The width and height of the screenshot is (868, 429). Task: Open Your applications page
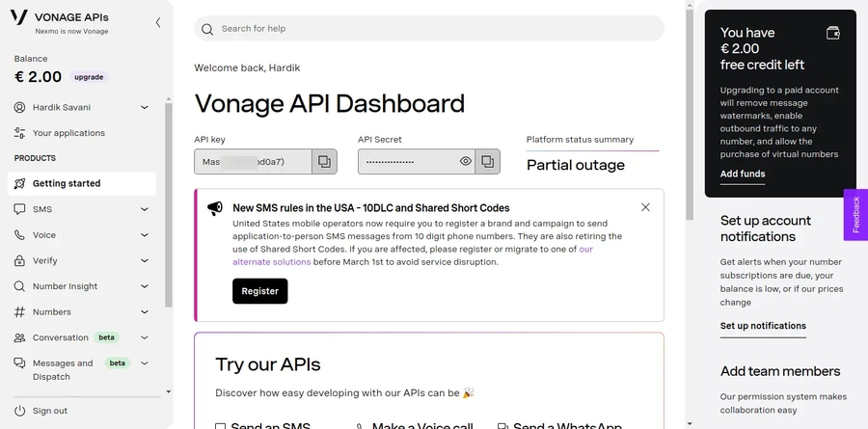(68, 133)
